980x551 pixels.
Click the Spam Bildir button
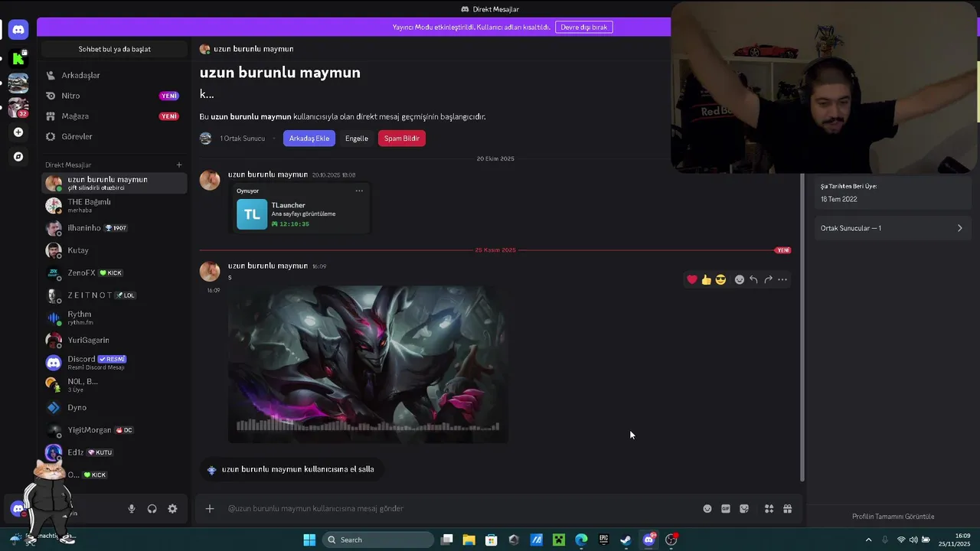tap(402, 139)
